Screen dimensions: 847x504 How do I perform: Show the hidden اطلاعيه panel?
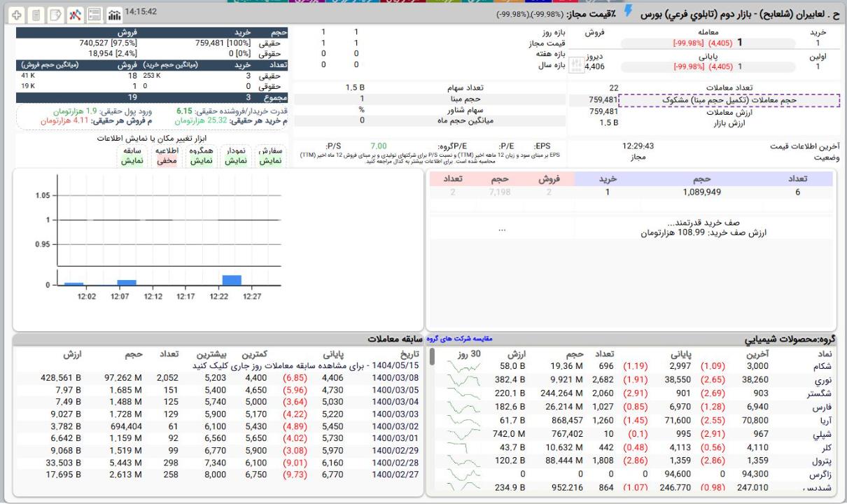point(166,155)
